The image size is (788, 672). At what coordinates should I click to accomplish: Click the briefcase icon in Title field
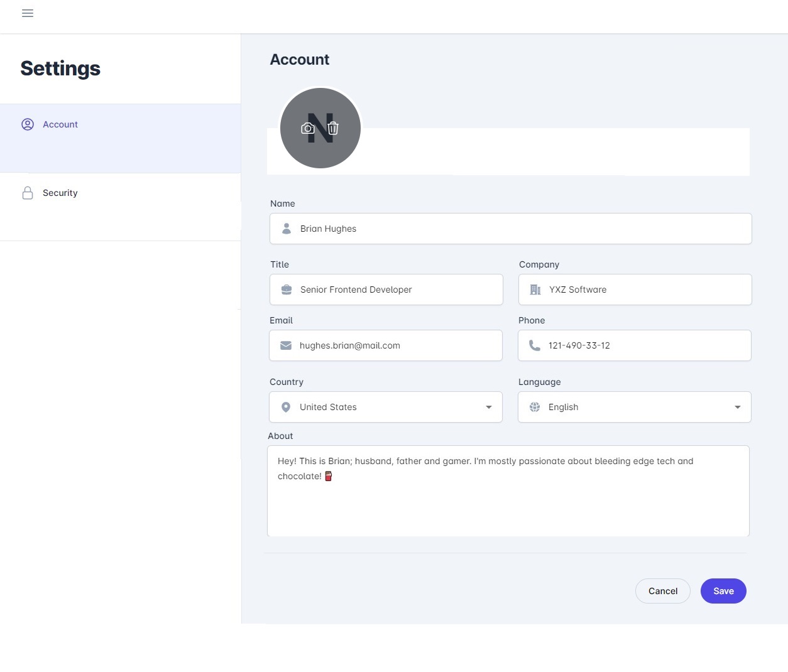point(287,290)
